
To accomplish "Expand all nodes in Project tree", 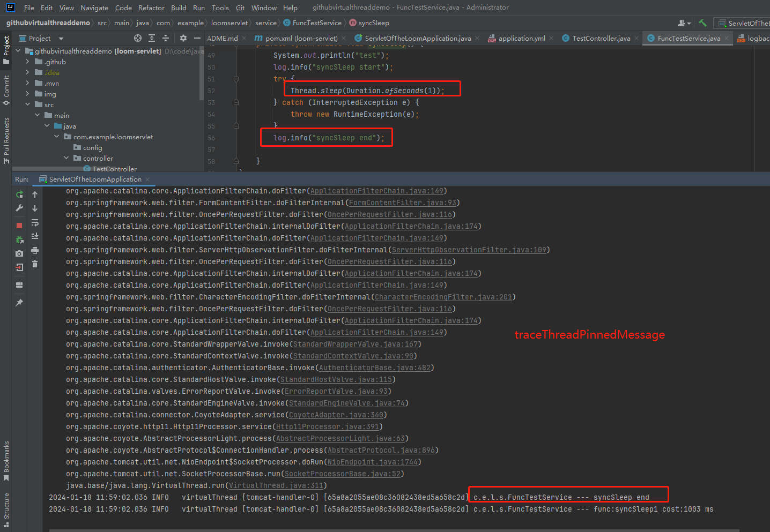I will (152, 38).
